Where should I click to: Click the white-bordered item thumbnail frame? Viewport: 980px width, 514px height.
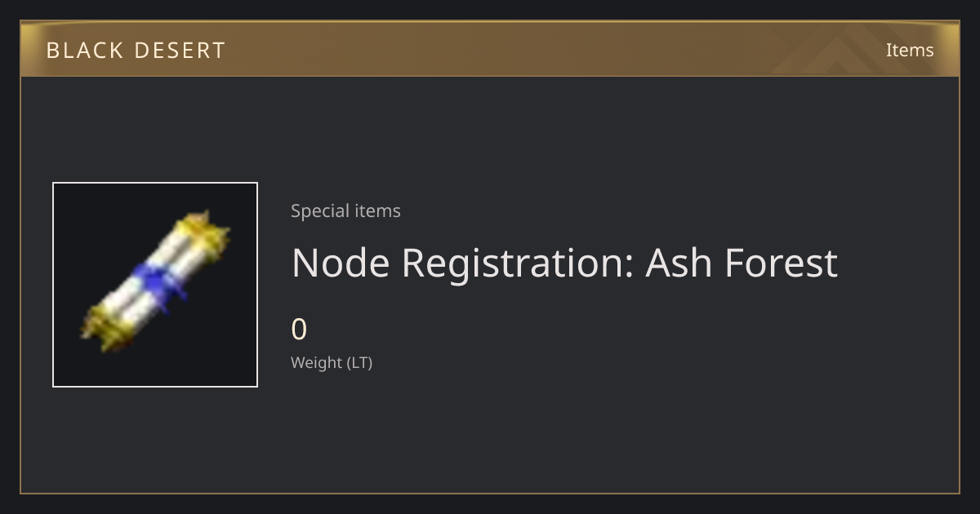(155, 285)
